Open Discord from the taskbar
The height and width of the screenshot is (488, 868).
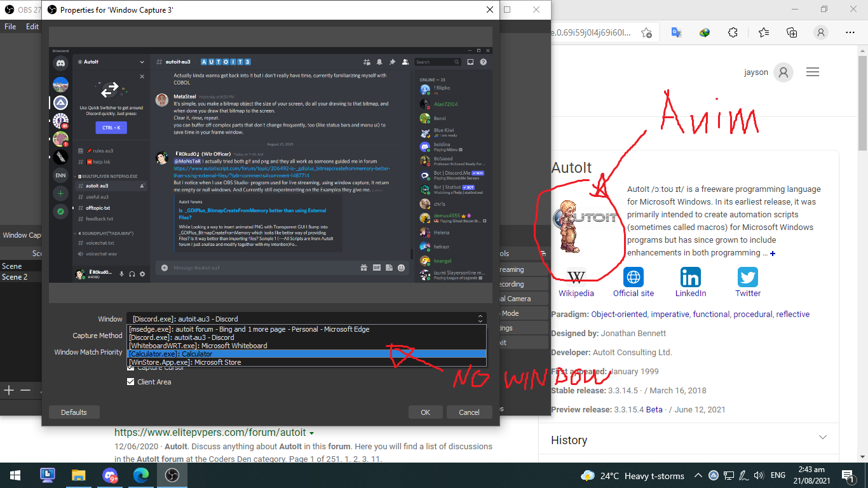109,475
